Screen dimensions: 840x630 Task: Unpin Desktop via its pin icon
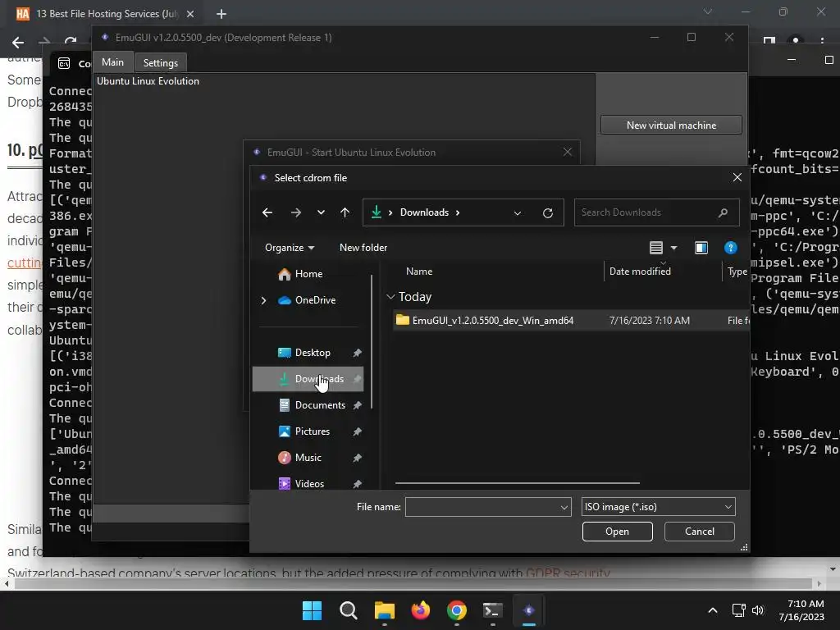coord(358,353)
